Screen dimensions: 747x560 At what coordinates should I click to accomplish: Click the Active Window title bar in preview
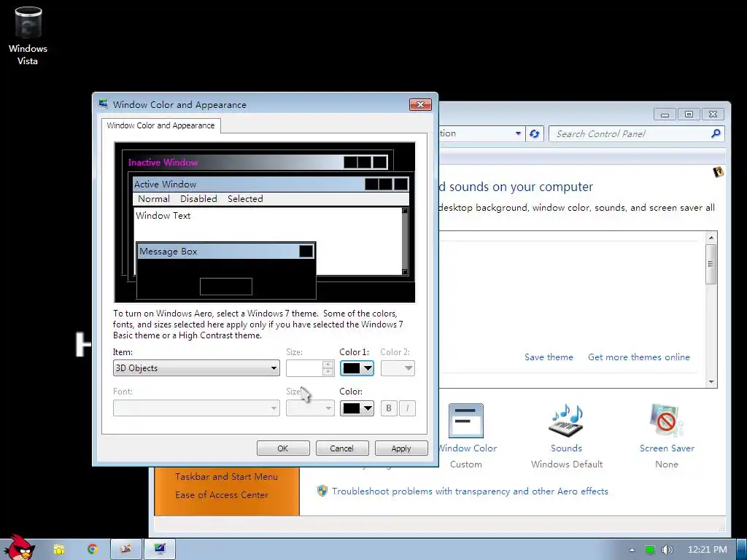click(x=271, y=184)
